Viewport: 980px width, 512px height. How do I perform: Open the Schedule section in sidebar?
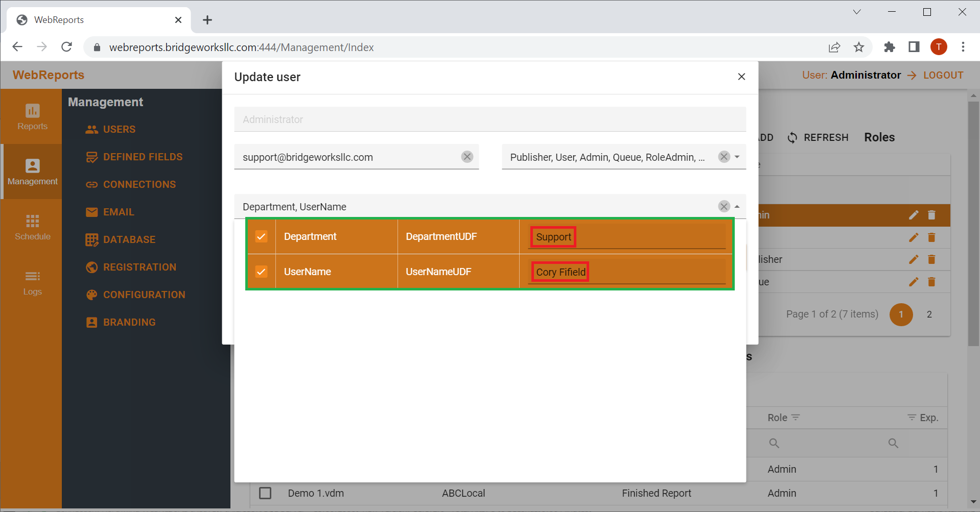pos(32,227)
